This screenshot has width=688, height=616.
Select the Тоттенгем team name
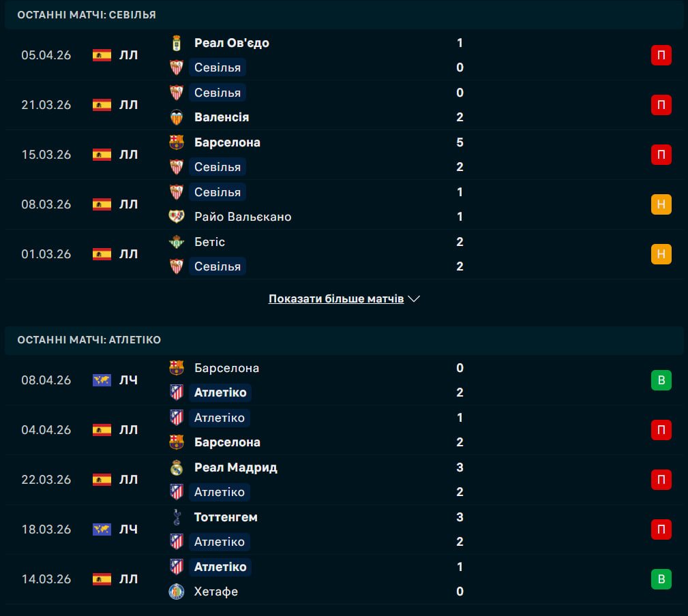(x=226, y=517)
